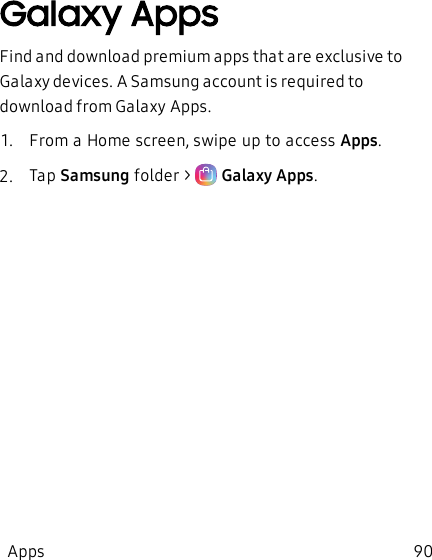The height and width of the screenshot is (560, 432).
Task: Click the bold Apps word in step 1
Action: coord(359,140)
